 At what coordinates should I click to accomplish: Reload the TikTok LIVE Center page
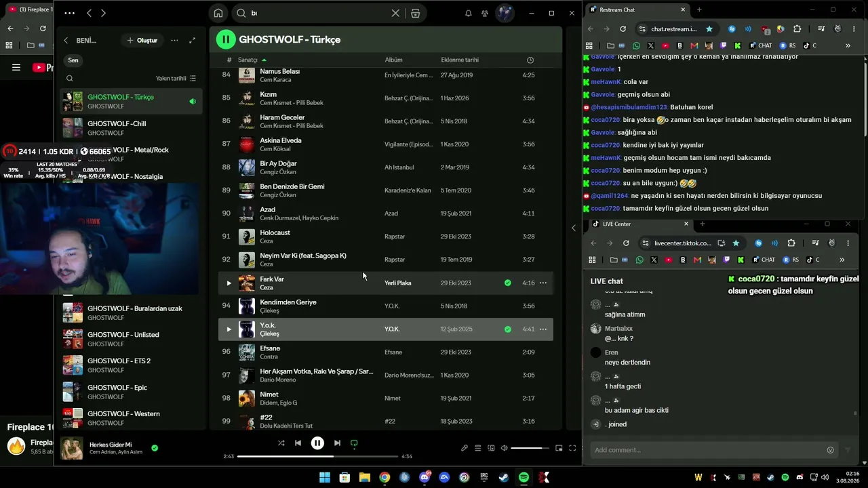point(626,243)
